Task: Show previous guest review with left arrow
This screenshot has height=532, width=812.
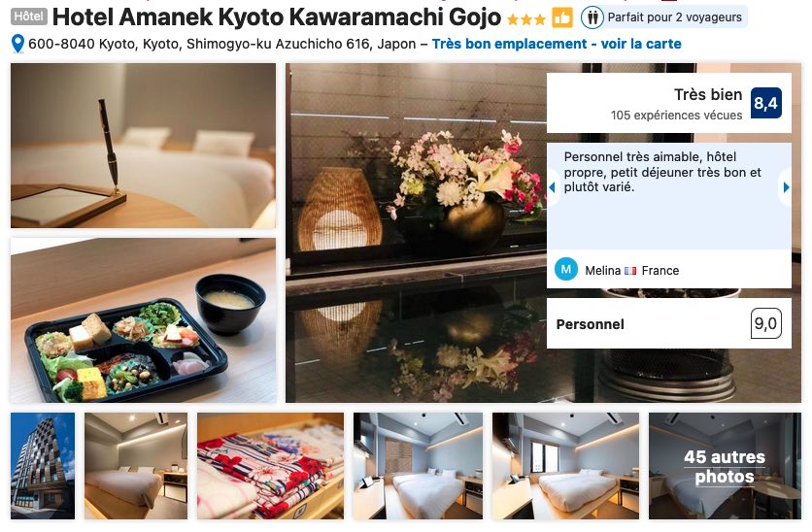Action: (x=552, y=187)
